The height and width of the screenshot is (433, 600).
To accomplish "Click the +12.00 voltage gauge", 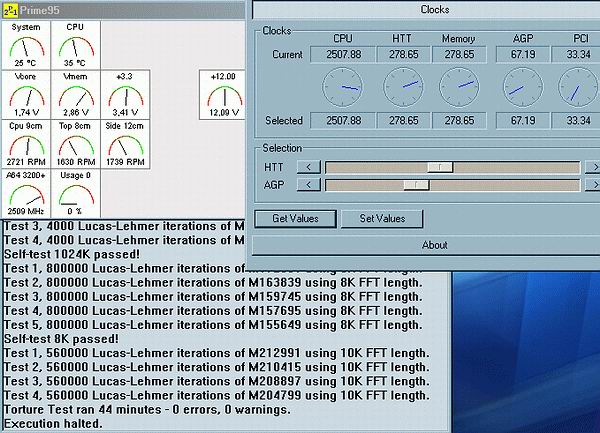I will pyautogui.click(x=223, y=94).
